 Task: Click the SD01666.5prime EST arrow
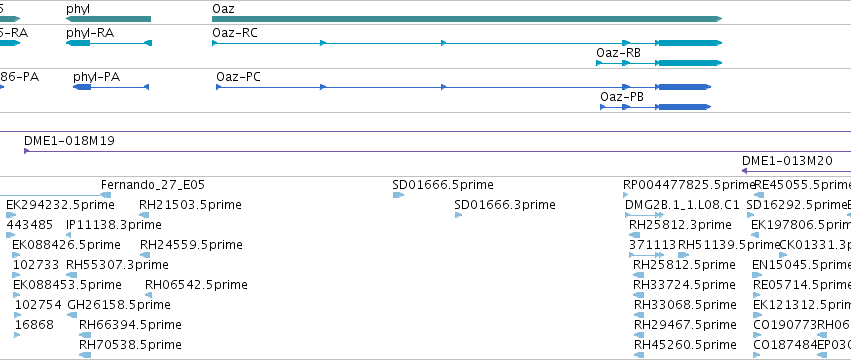click(x=398, y=195)
